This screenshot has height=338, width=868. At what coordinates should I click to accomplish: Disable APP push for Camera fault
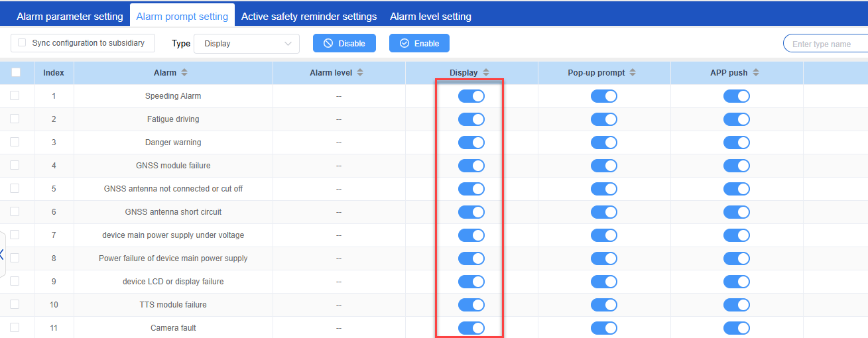click(x=736, y=328)
